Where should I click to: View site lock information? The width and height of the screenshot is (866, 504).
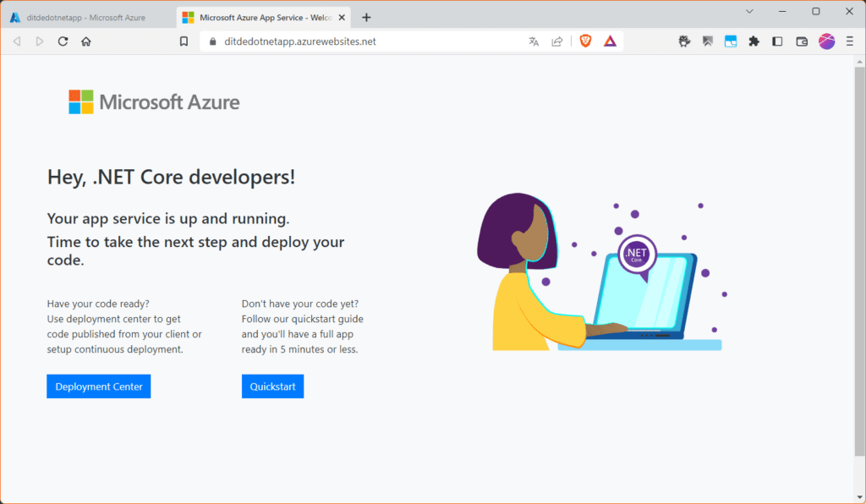212,41
